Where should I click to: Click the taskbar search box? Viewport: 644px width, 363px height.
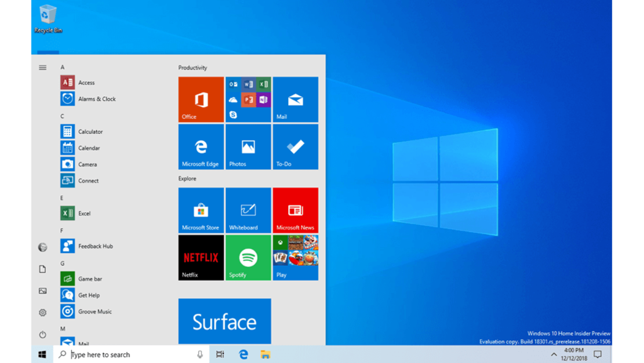point(131,354)
